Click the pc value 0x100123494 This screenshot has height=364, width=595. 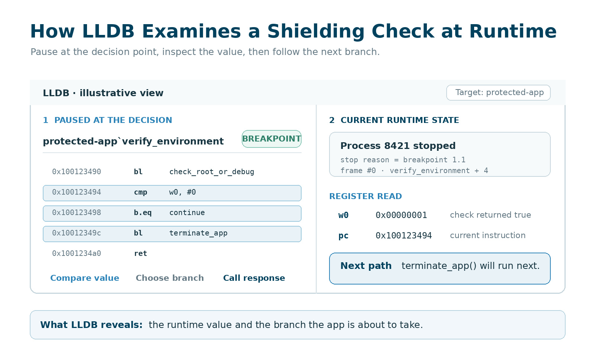pyautogui.click(x=403, y=235)
